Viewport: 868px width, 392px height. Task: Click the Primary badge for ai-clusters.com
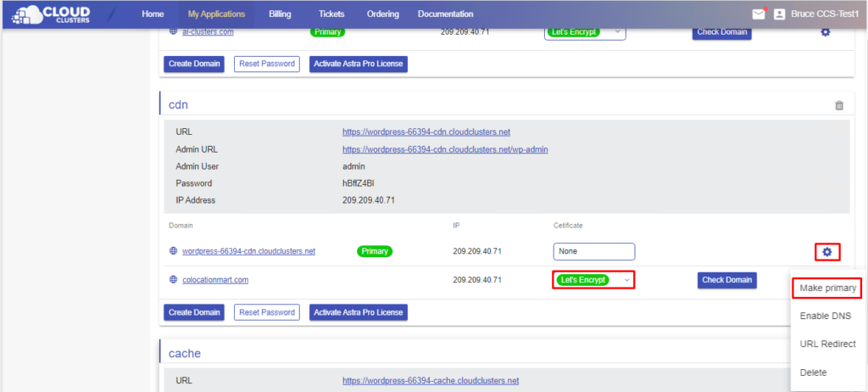327,31
